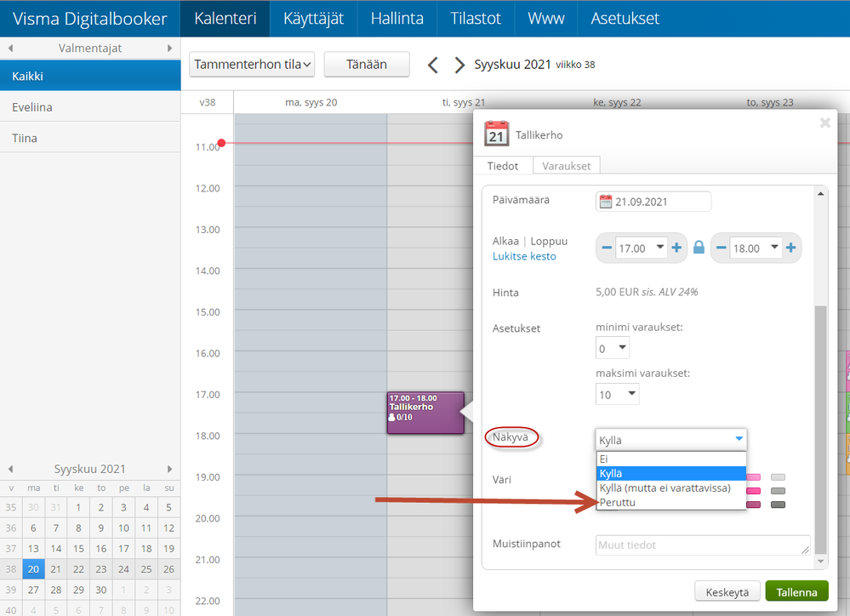Screen dimensions: 850x616
Task: Open the Tilastot tab
Action: pos(476,19)
